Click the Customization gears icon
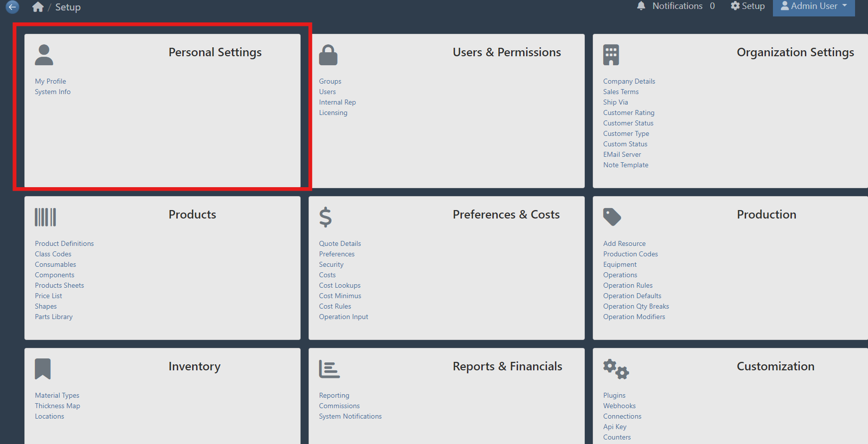The height and width of the screenshot is (444, 868). (x=616, y=369)
